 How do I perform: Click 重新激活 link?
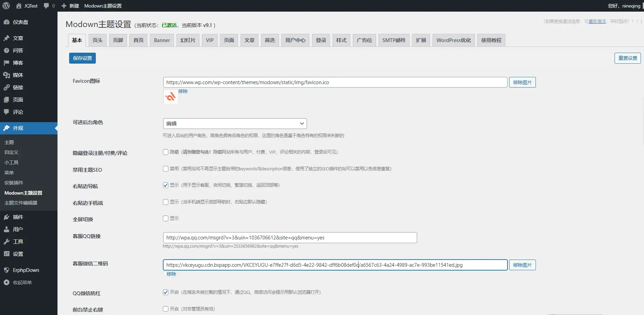(597, 21)
